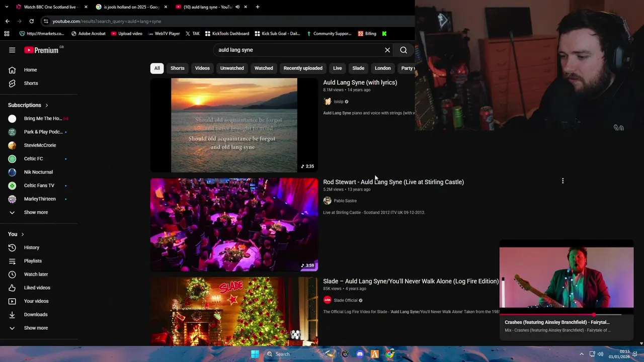Seek the miniplayer progress bar
The width and height of the screenshot is (644, 362).
567,315
